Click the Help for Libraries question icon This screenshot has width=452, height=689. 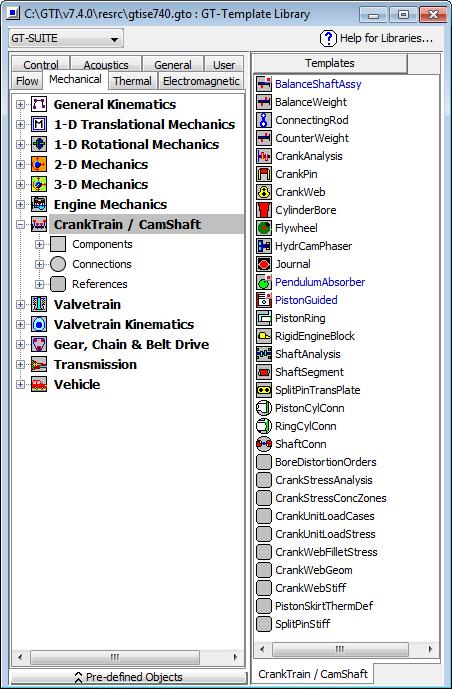[x=328, y=39]
